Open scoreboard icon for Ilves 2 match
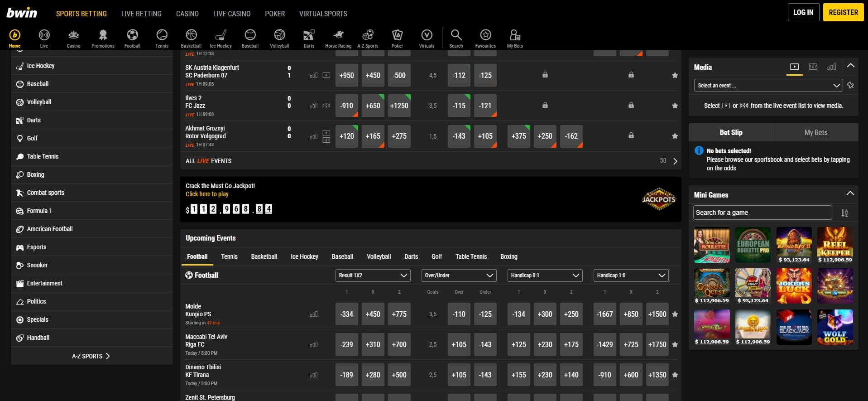The height and width of the screenshot is (401, 868). point(326,106)
